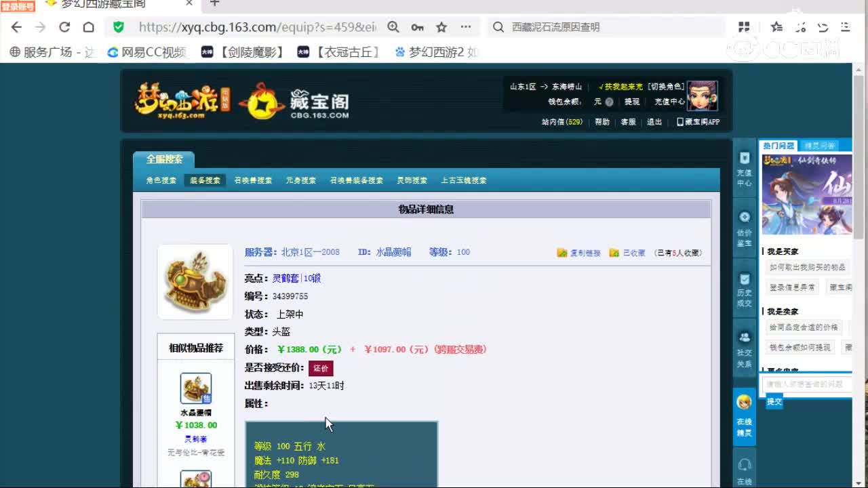Click the browser address bar URL
This screenshot has height=488, width=868.
tap(257, 27)
